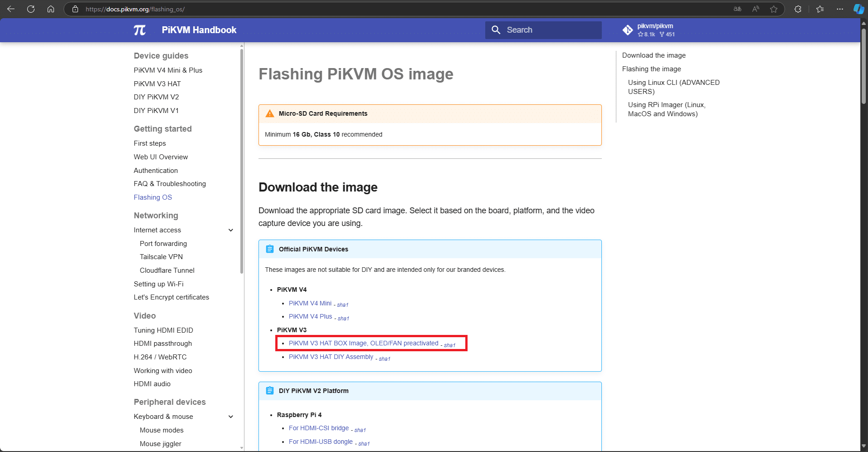Download the PiKVM V4 Plus image

(x=311, y=316)
